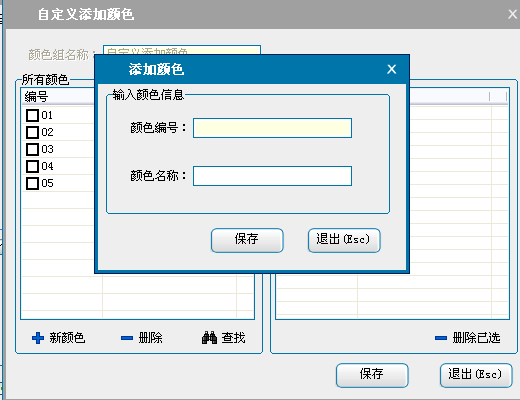Select the checkbox for color 04
Screen dimensions: 520x400
32,166
